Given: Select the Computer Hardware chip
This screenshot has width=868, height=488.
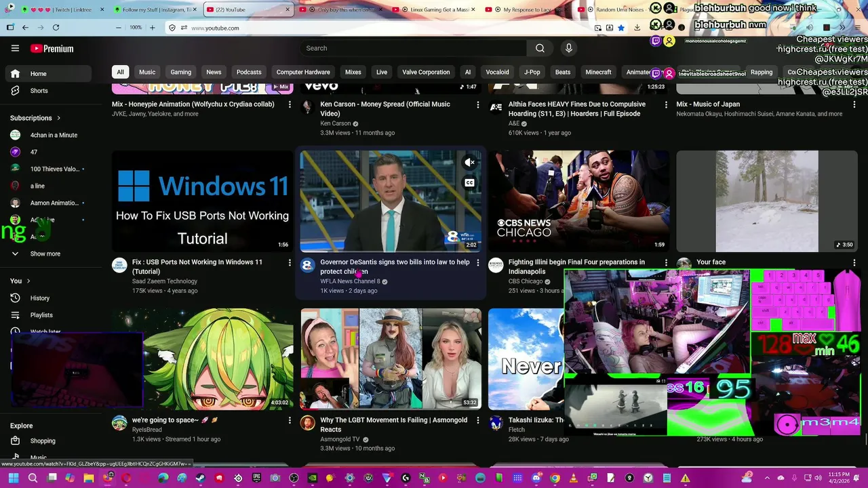Looking at the screenshot, I should click(303, 72).
